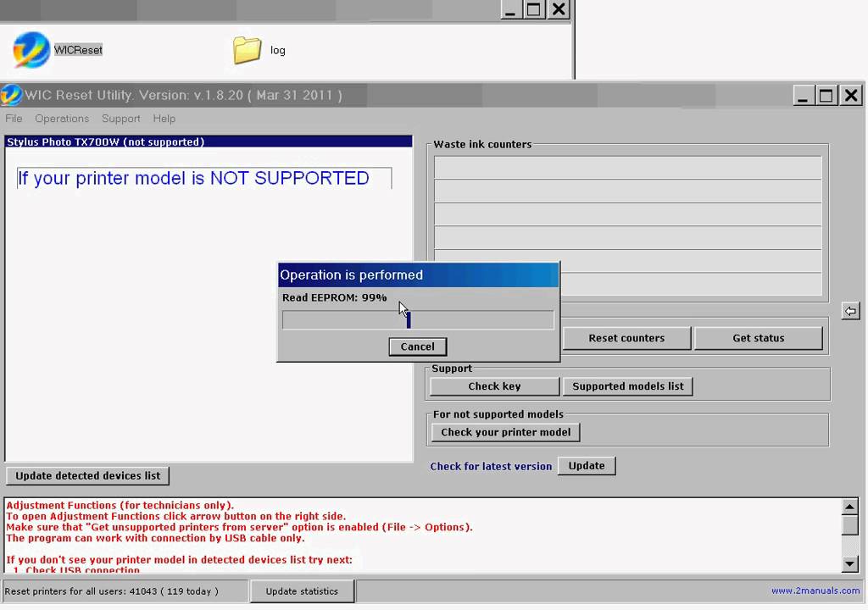This screenshot has height=610, width=868.
Task: Open the File menu
Action: pyautogui.click(x=14, y=119)
